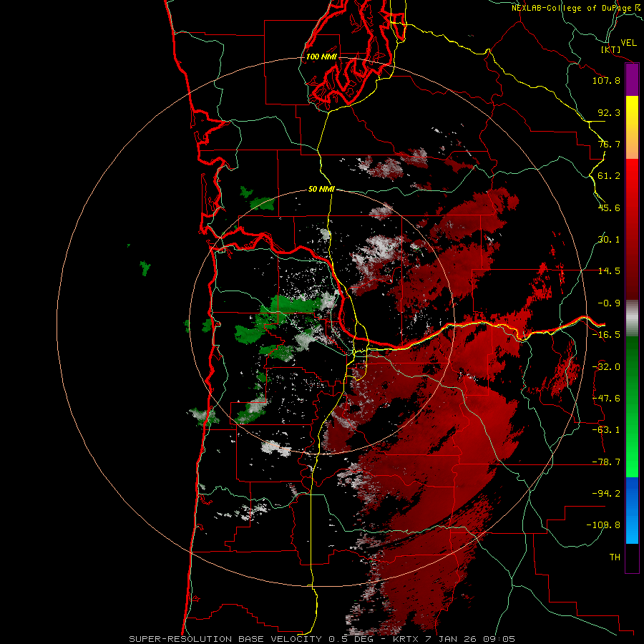Click the 107.8 value on the velocity scale

coord(606,80)
